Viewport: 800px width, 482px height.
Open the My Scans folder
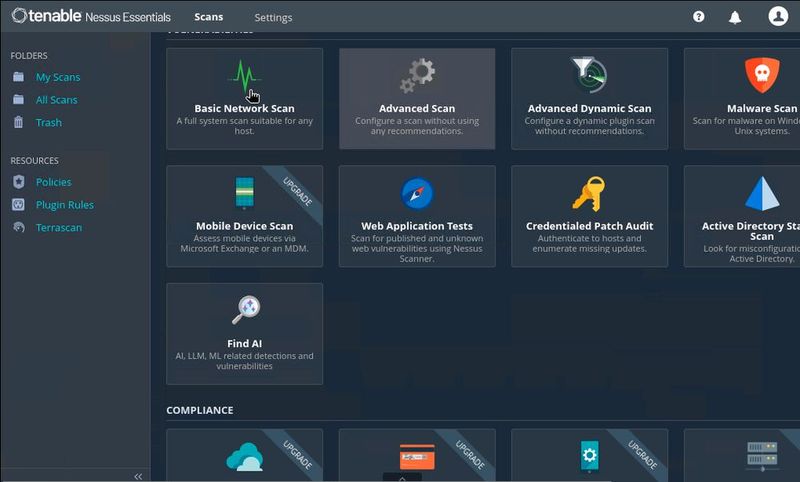click(58, 77)
